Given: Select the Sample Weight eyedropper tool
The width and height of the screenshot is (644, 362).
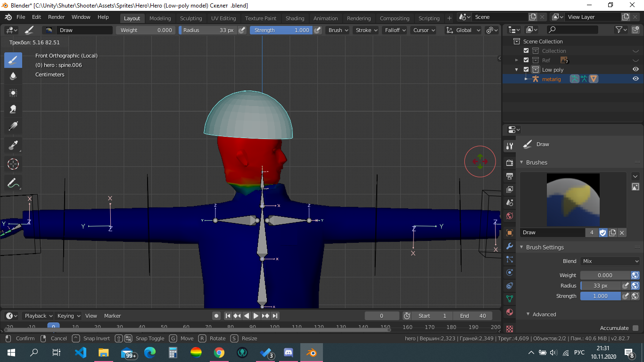Looking at the screenshot, I should 13,146.
